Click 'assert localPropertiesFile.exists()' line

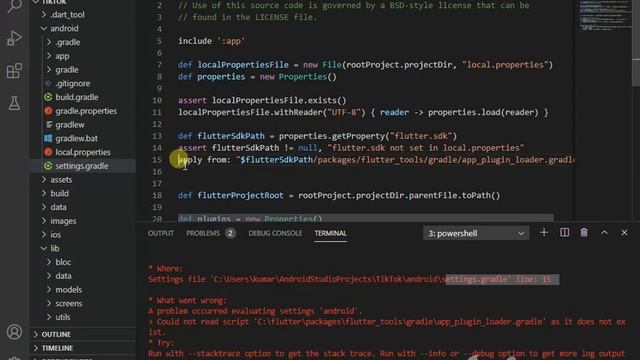point(262,100)
